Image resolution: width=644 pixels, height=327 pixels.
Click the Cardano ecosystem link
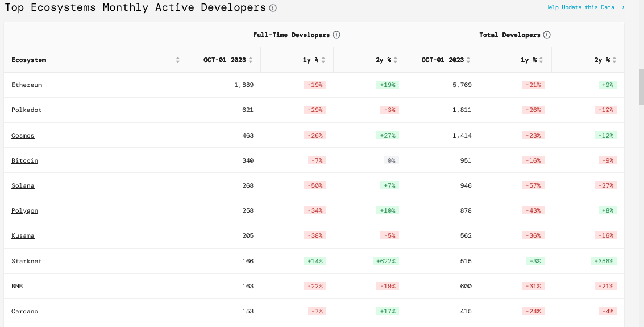(24, 311)
